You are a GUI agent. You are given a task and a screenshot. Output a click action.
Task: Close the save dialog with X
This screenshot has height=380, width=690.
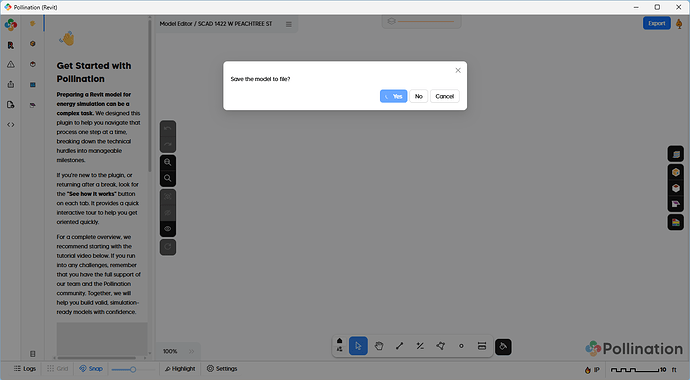[458, 70]
